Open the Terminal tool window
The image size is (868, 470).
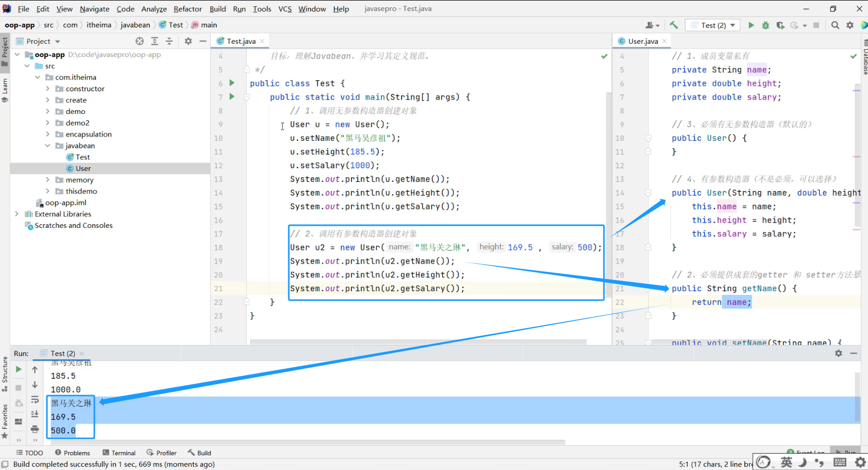coord(119,453)
